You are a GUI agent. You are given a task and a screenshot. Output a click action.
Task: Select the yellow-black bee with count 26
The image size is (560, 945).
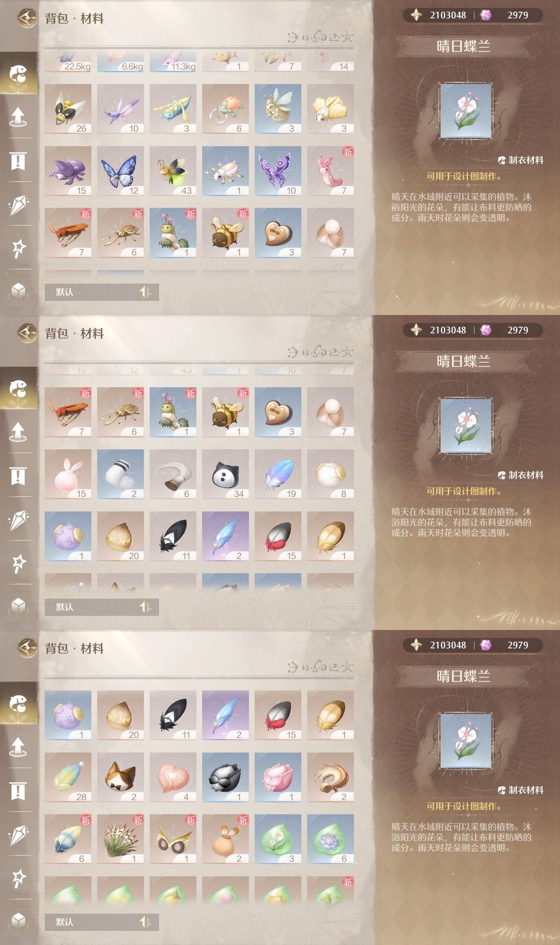pyautogui.click(x=68, y=109)
